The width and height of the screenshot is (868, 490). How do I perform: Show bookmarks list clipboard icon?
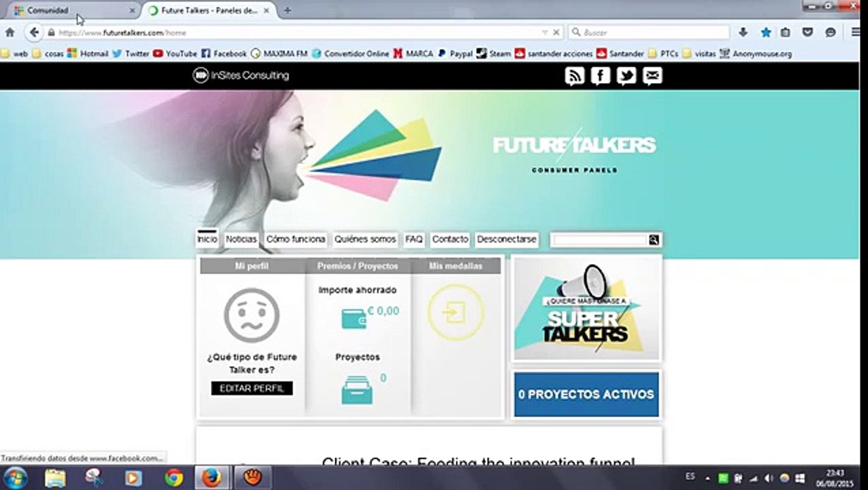coord(786,32)
